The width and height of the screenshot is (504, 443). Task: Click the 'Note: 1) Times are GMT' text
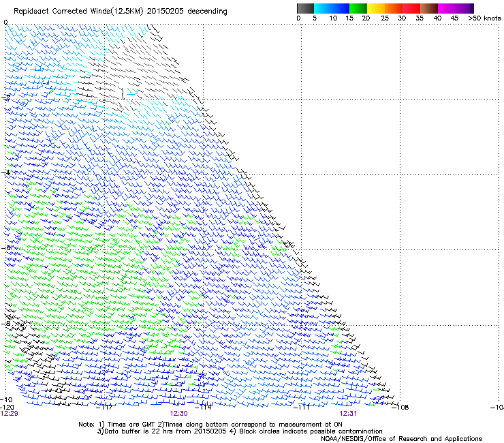116,425
